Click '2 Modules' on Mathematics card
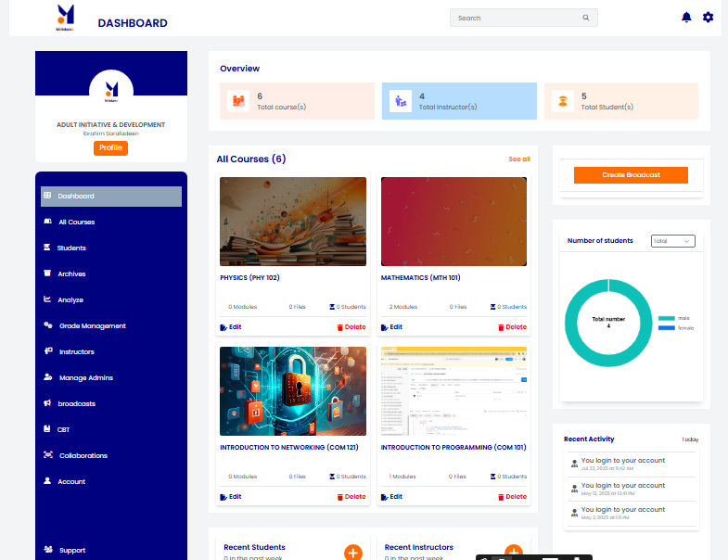The image size is (728, 560). [403, 307]
